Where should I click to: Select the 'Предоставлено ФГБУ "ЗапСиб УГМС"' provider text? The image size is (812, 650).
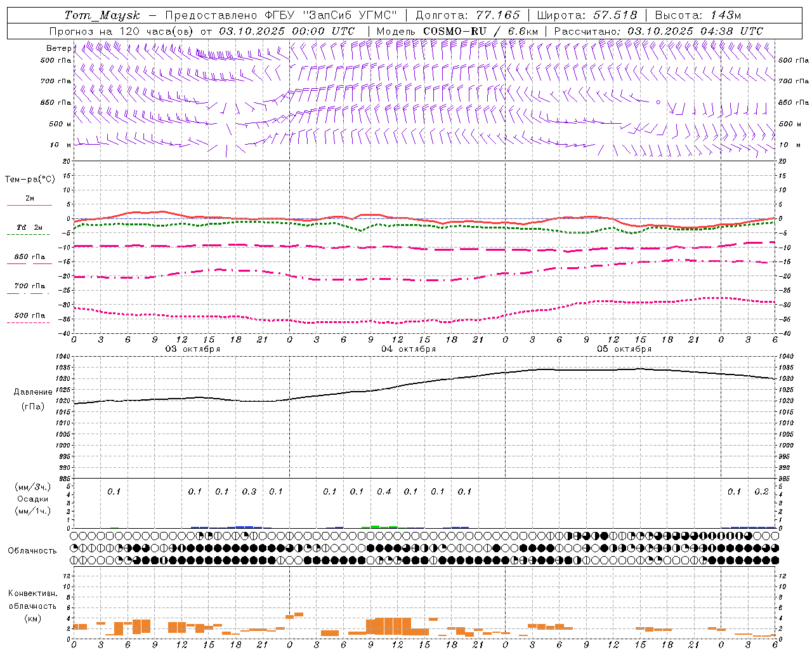click(281, 15)
